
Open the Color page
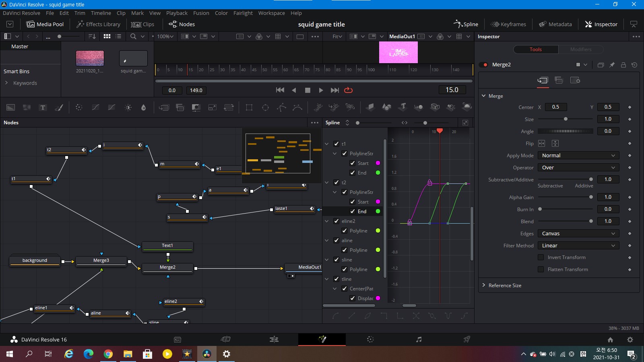tap(370, 339)
